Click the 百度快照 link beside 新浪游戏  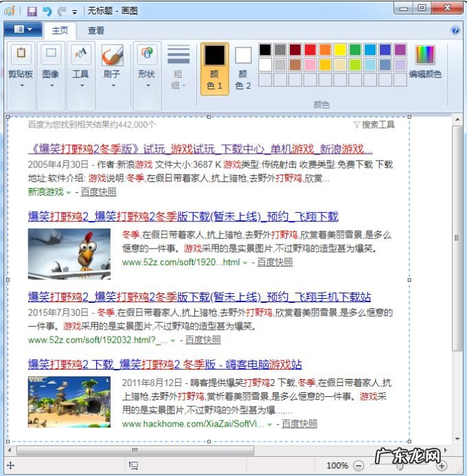click(x=99, y=192)
